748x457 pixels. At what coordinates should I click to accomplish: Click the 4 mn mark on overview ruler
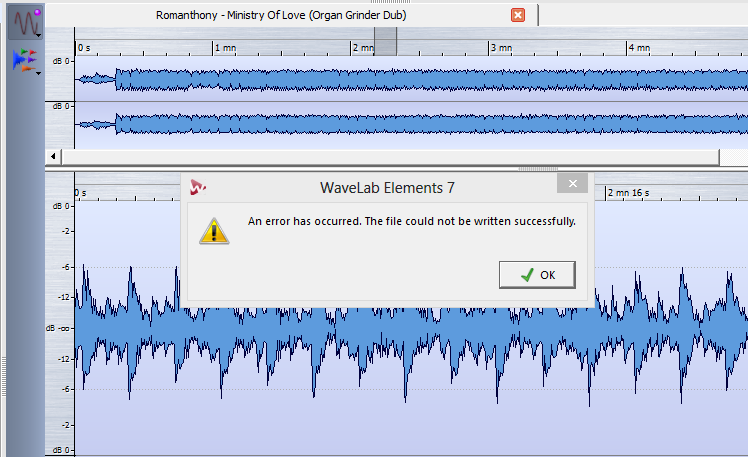[x=639, y=48]
